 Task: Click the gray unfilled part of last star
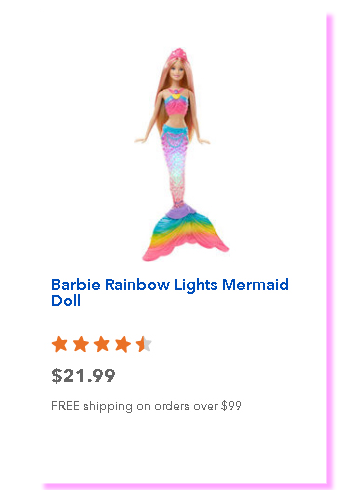tap(148, 344)
